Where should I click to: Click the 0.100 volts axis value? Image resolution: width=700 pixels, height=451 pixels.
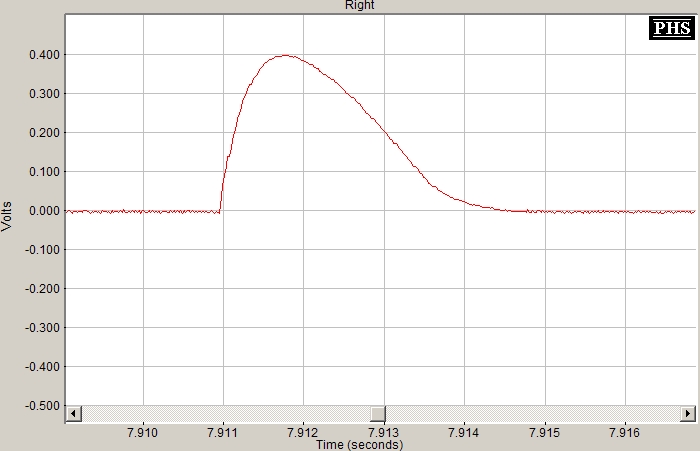tap(44, 172)
